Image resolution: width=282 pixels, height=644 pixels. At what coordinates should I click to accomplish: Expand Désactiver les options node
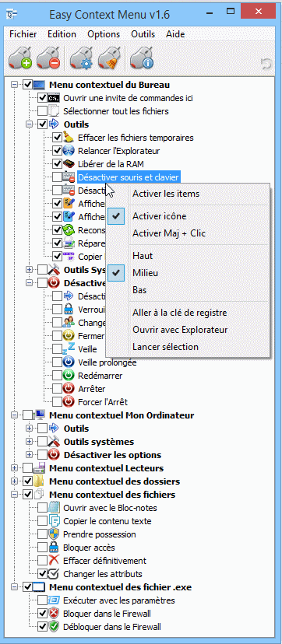point(29,455)
